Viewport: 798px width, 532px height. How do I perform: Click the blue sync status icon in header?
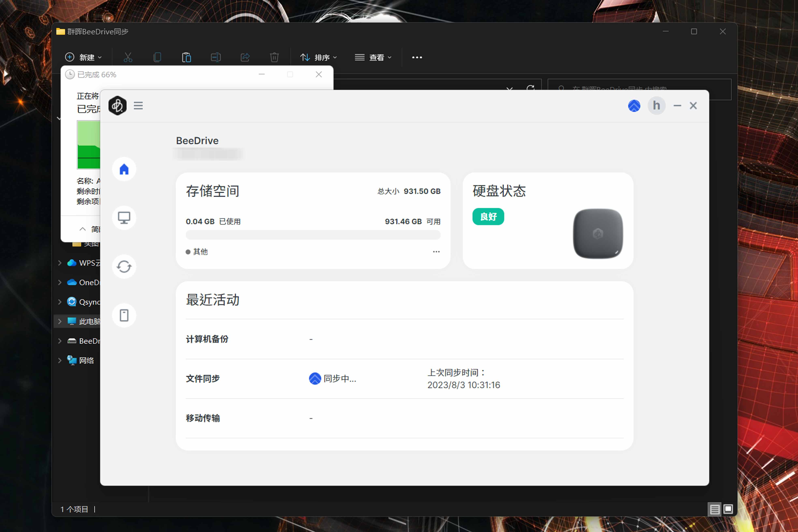tap(634, 105)
